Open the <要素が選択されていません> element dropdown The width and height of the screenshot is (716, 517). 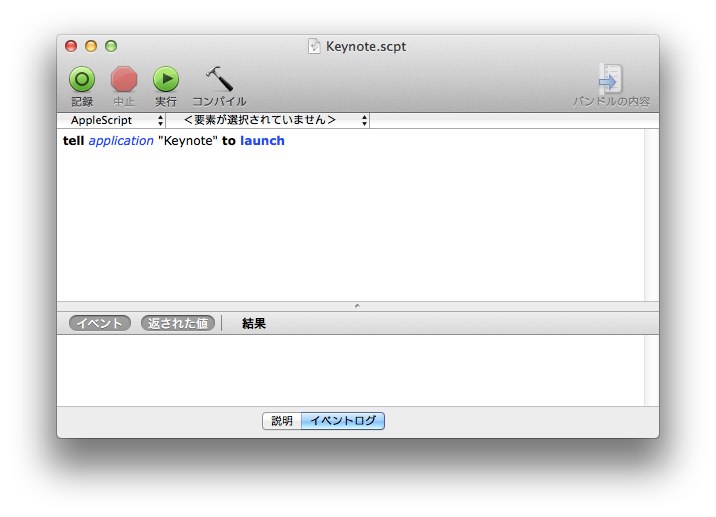(268, 120)
